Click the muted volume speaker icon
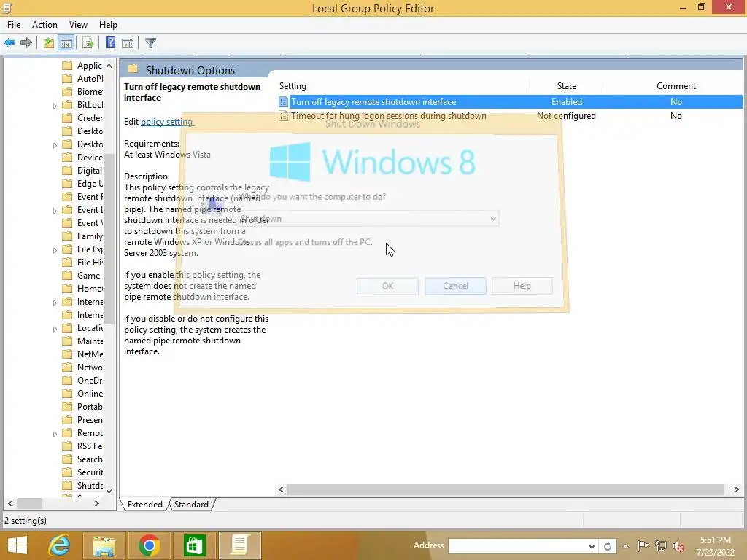Image resolution: width=747 pixels, height=560 pixels. coord(678,546)
